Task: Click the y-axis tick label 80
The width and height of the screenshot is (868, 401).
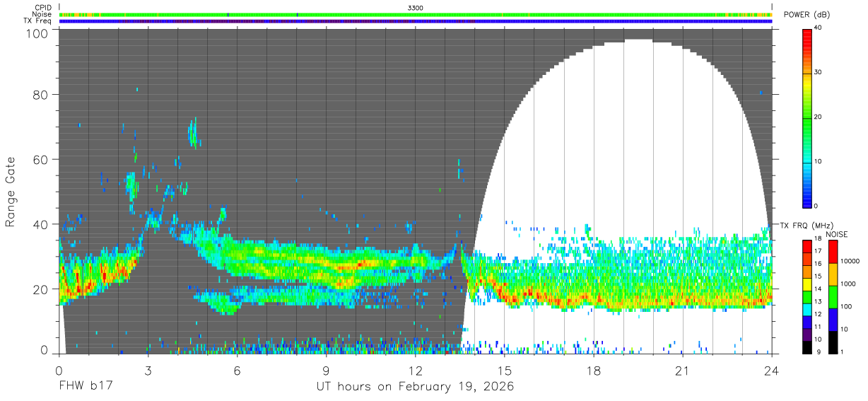Action: pyautogui.click(x=41, y=94)
